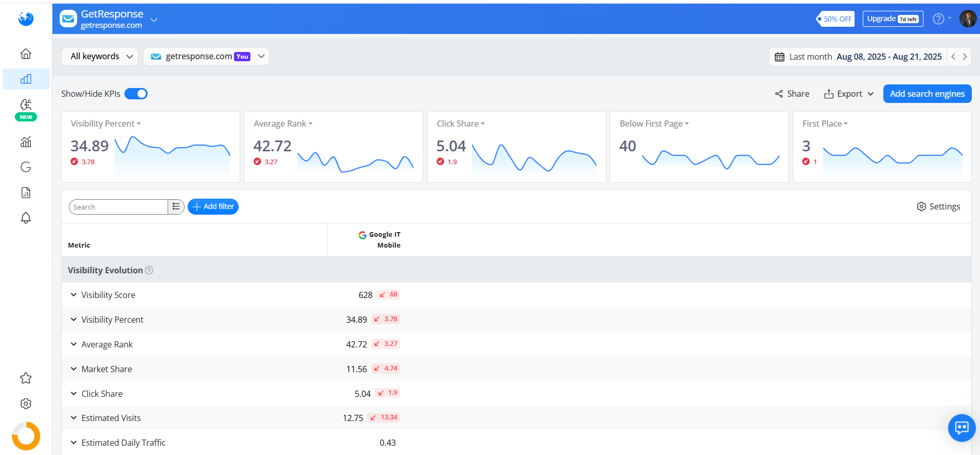Screen dimensions: 980x455
Task: Open the All keywords dropdown
Action: click(x=100, y=56)
